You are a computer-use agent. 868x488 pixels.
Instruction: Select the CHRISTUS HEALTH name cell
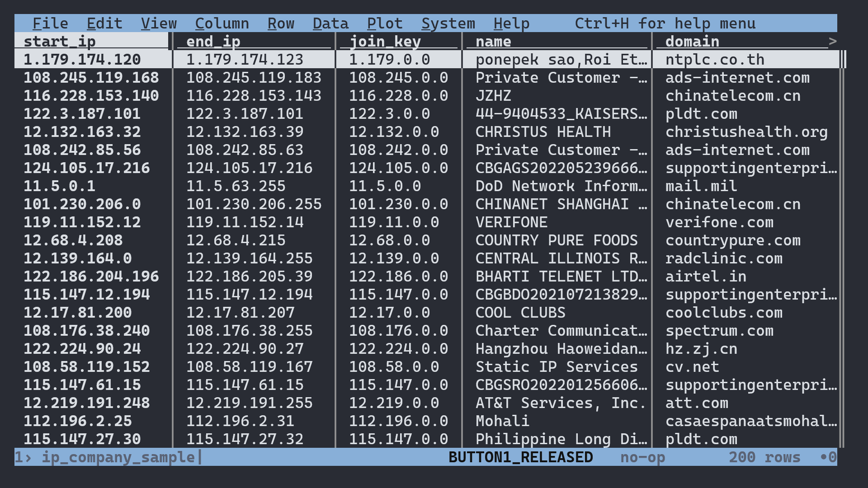click(542, 131)
